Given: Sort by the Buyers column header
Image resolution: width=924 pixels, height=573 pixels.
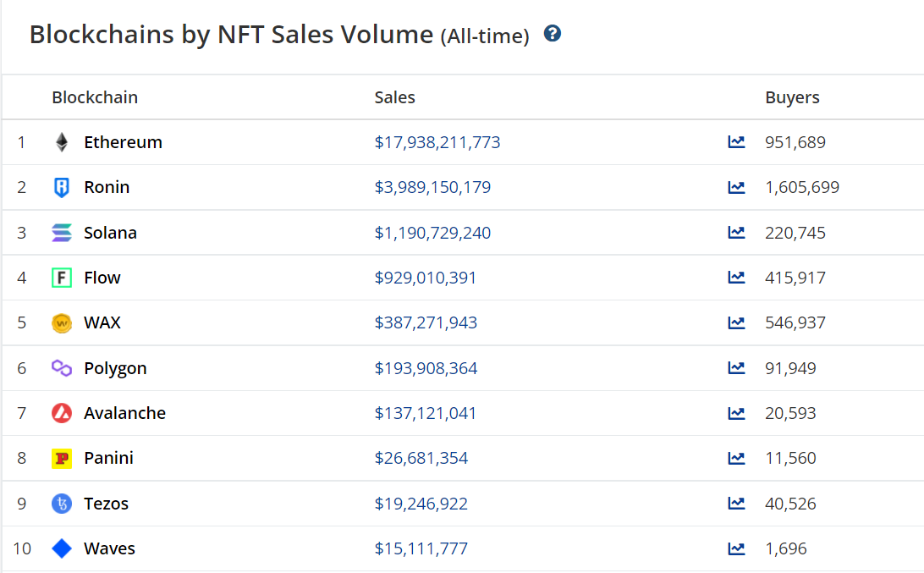Looking at the screenshot, I should 792,97.
